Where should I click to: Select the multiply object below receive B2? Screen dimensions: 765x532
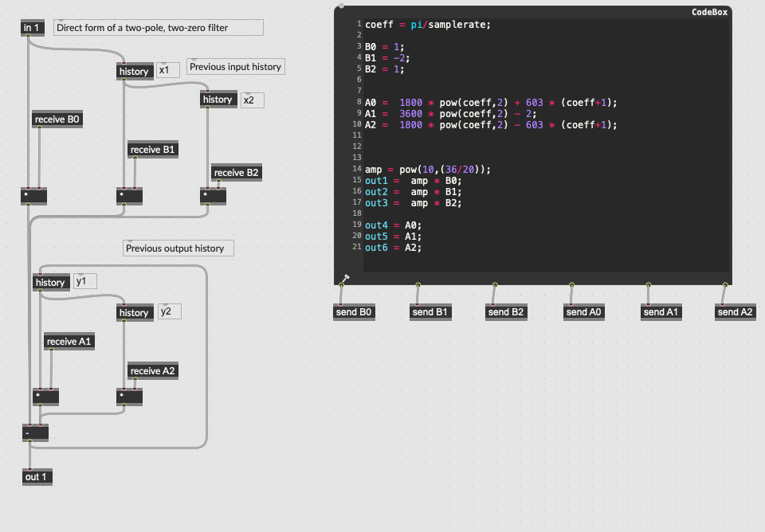point(214,196)
